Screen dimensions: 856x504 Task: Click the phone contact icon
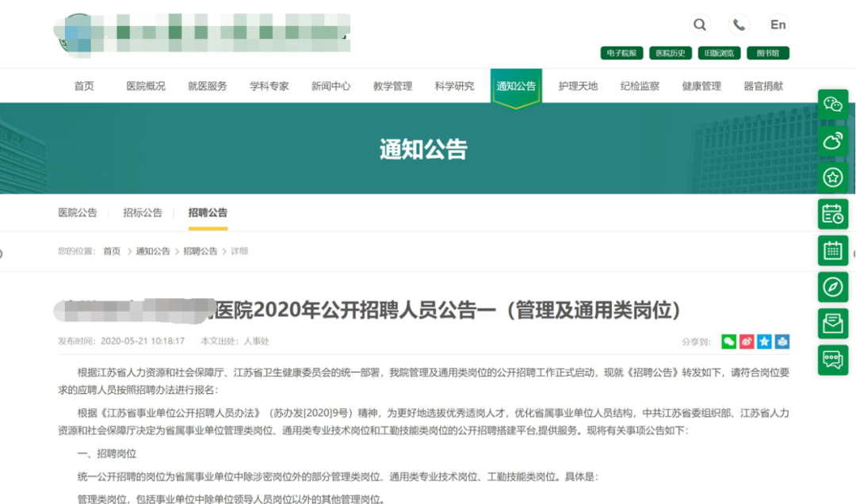pyautogui.click(x=739, y=25)
